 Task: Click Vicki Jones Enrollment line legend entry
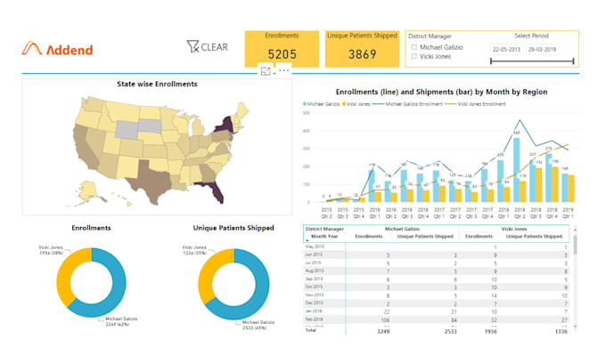[x=476, y=104]
